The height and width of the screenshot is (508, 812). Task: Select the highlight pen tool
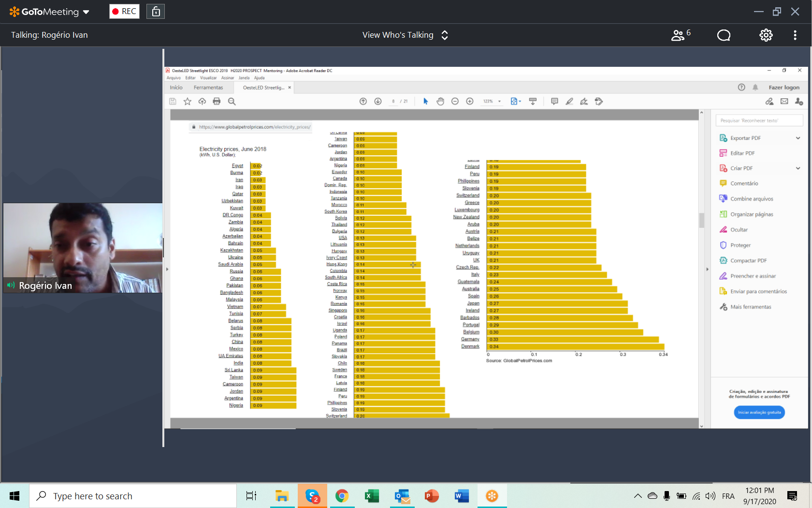[569, 101]
